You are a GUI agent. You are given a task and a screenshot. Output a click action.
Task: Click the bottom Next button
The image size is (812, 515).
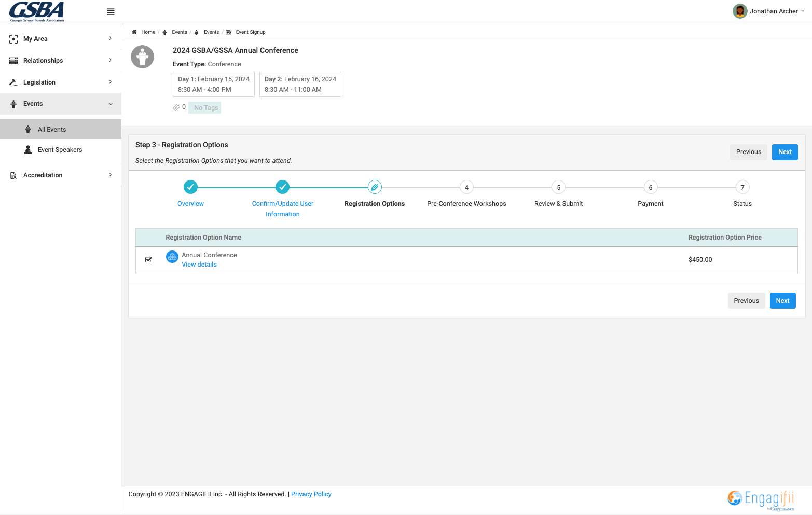pyautogui.click(x=782, y=301)
